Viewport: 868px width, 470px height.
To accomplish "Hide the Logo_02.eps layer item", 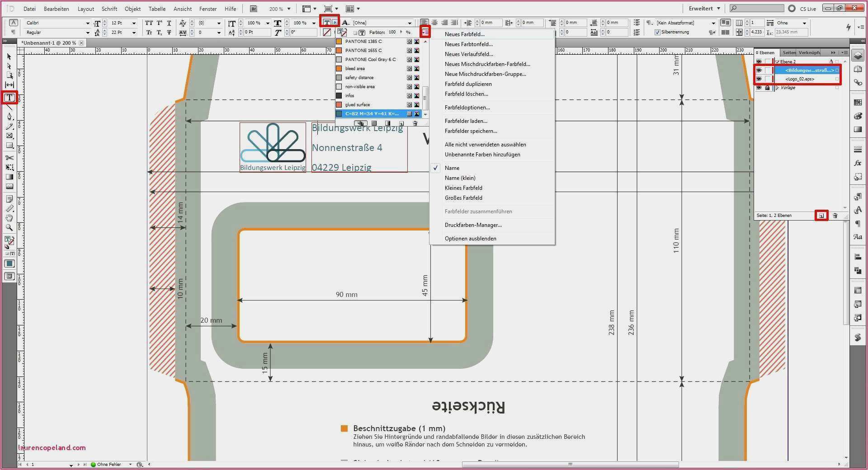I will pos(759,79).
